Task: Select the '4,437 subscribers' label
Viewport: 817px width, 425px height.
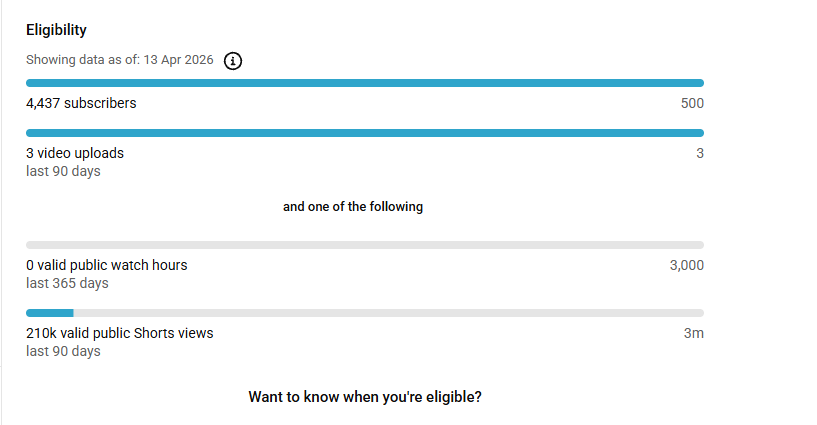Action: [81, 103]
